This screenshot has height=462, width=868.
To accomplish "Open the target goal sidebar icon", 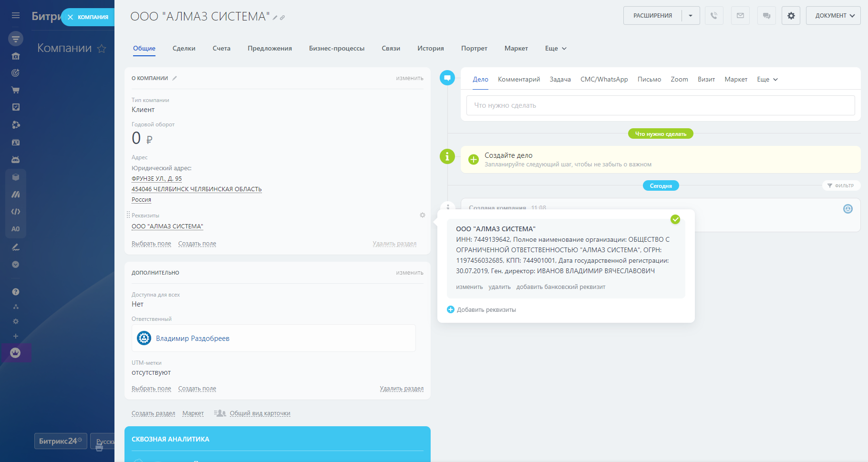I will click(16, 73).
